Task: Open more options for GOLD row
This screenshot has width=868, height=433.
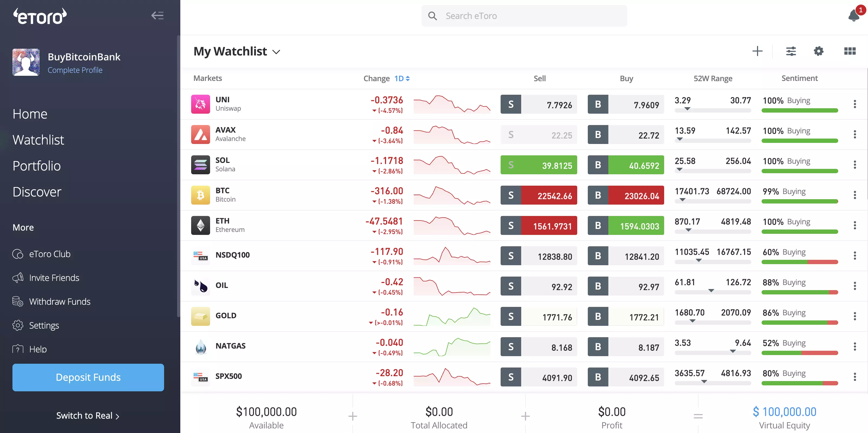Action: [x=855, y=316]
